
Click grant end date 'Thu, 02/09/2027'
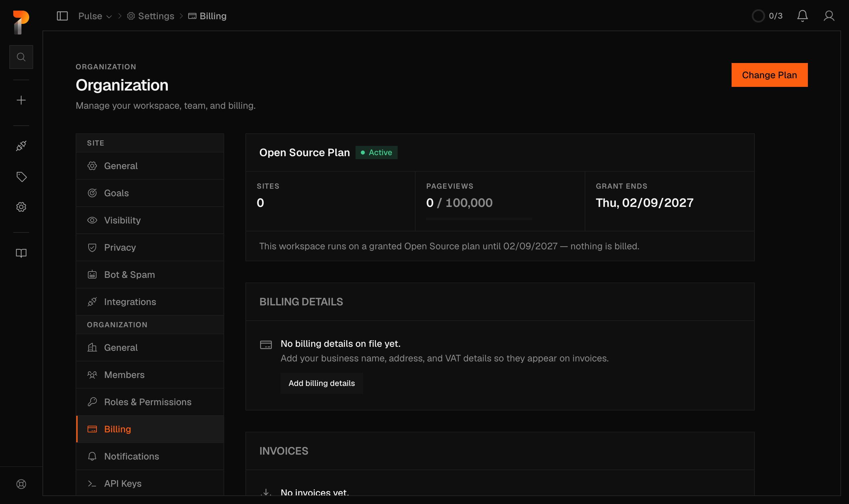[645, 203]
